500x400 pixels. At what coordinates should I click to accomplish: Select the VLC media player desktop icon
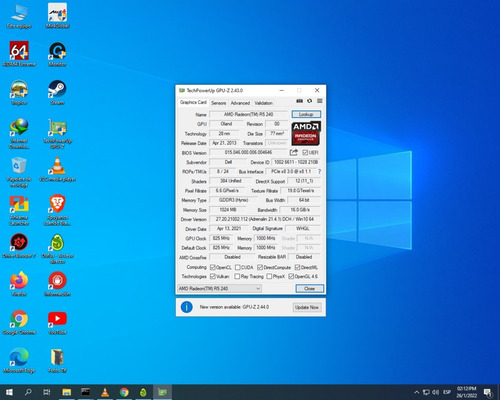(57, 169)
